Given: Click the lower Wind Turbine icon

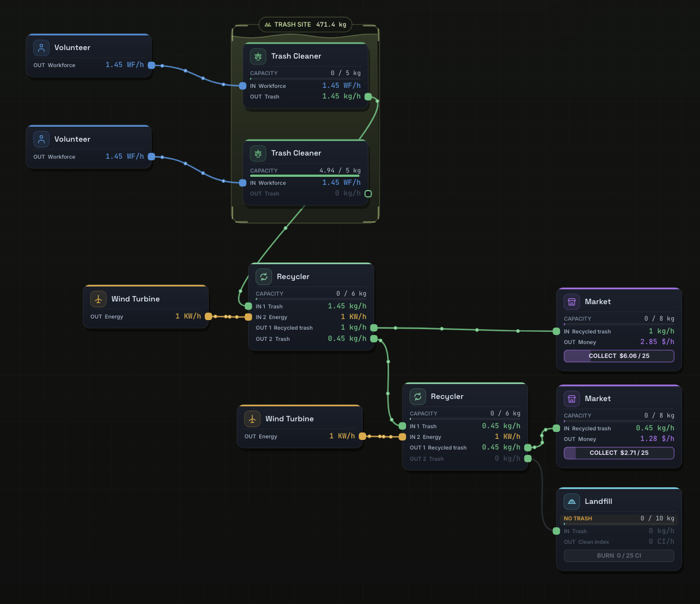Looking at the screenshot, I should coord(252,419).
